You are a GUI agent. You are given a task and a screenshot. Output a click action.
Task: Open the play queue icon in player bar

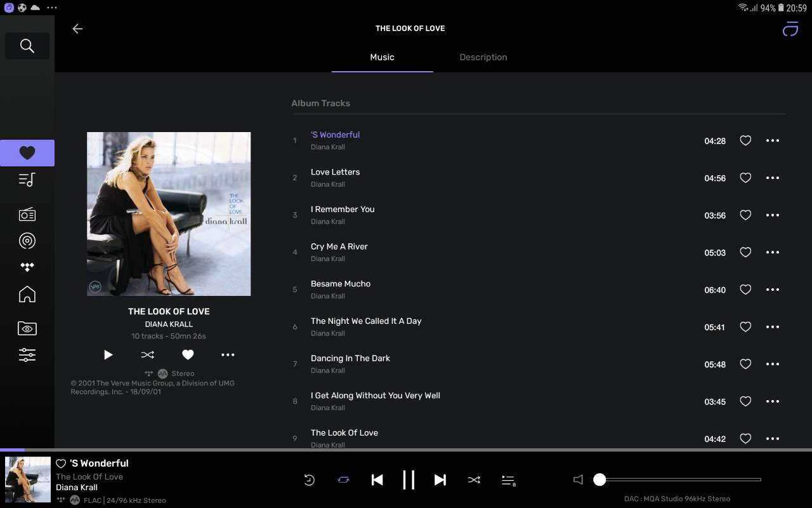click(508, 480)
